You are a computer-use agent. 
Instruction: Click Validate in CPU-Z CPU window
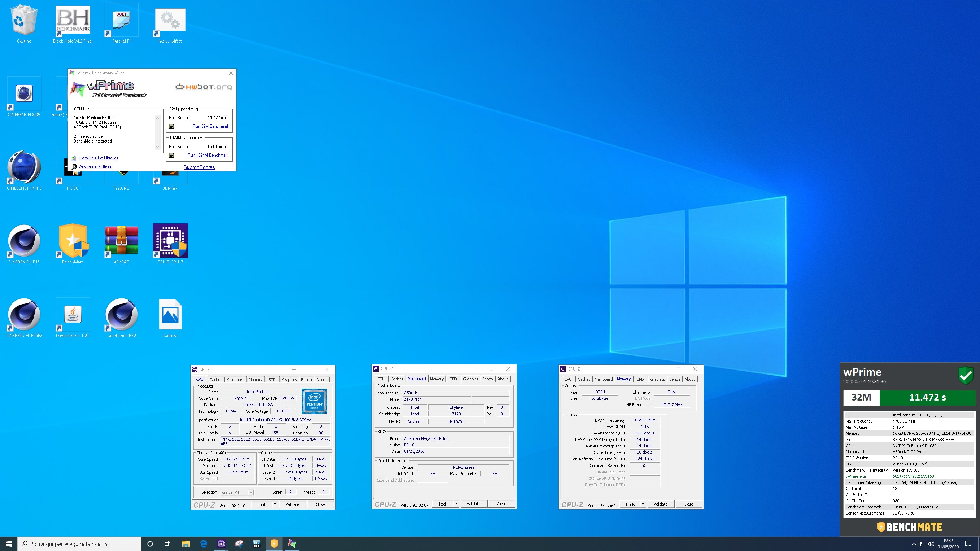pyautogui.click(x=292, y=504)
